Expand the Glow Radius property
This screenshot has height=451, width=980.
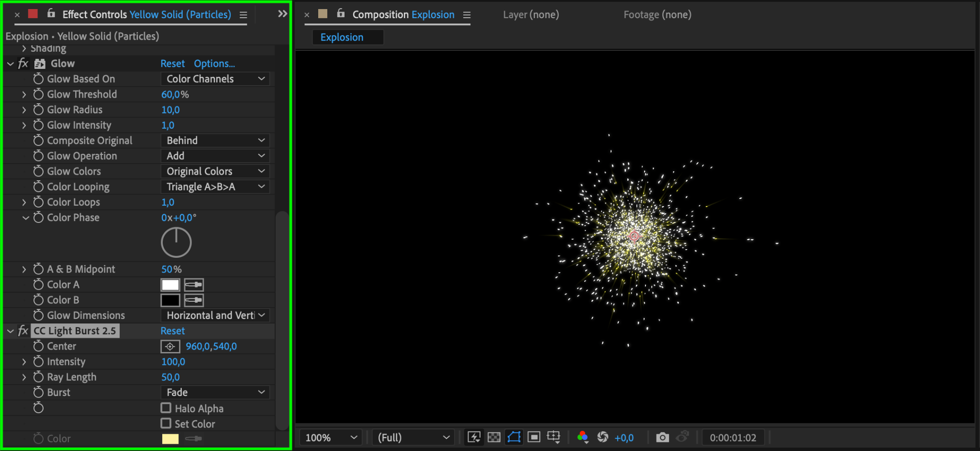(x=24, y=110)
